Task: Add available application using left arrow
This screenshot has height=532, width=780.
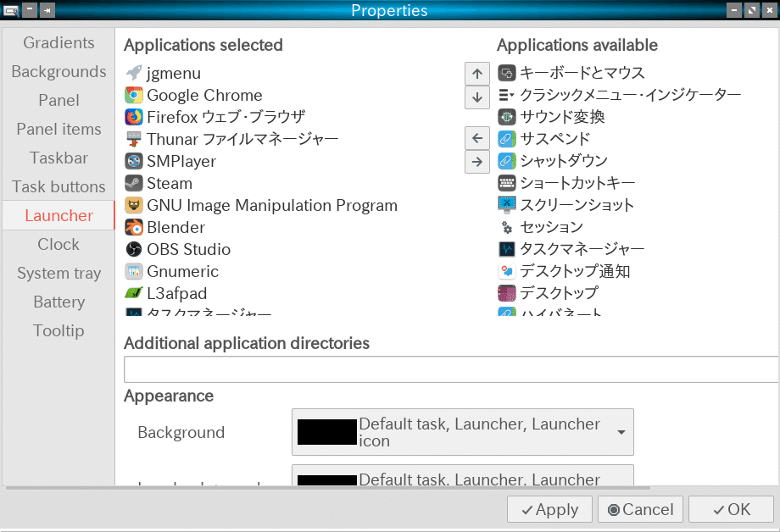Action: pos(476,139)
